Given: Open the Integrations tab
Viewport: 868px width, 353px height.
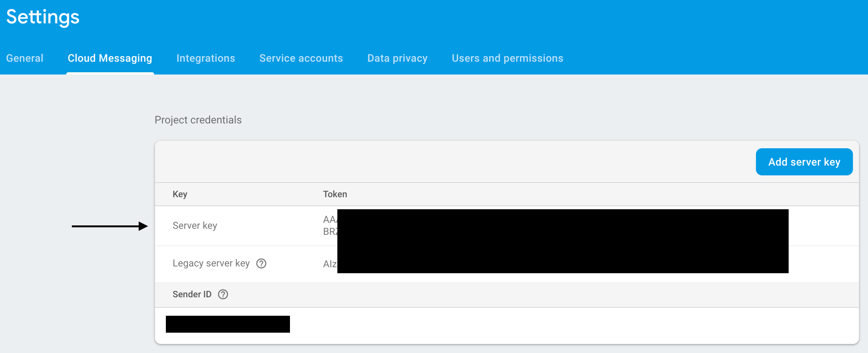Looking at the screenshot, I should click(206, 58).
